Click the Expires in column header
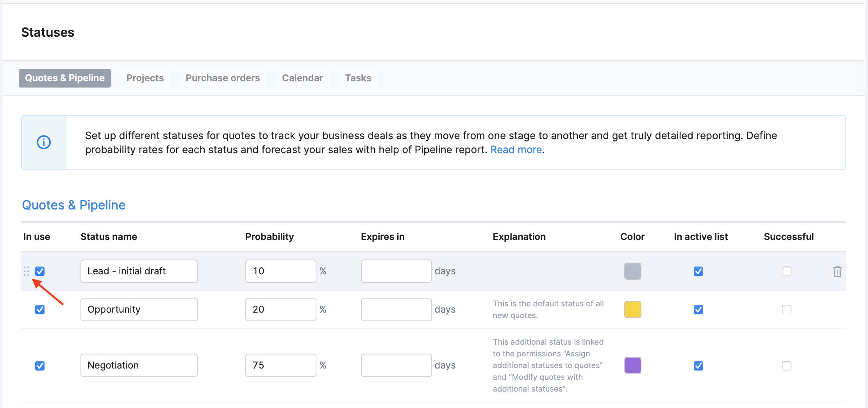Image resolution: width=868 pixels, height=408 pixels. pos(383,237)
